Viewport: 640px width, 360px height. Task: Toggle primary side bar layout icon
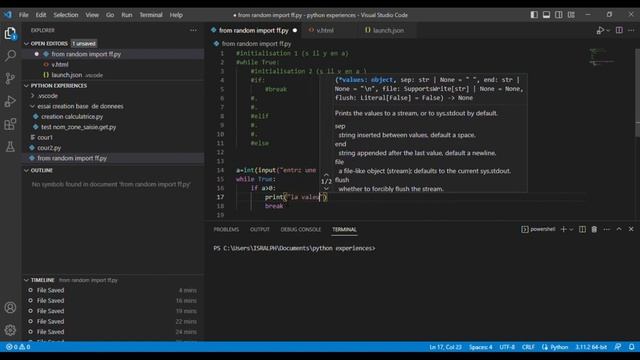tap(534, 15)
